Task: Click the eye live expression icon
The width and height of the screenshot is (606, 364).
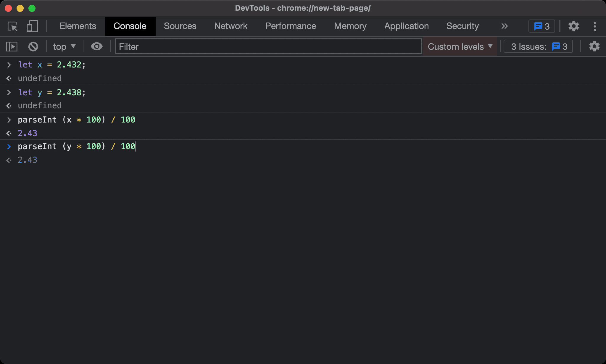Action: coord(96,46)
